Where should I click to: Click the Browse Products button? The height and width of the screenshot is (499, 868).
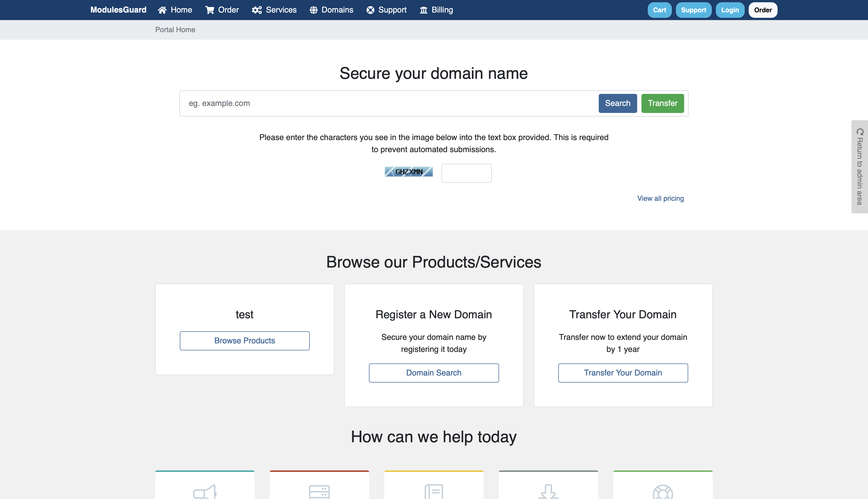pos(244,341)
